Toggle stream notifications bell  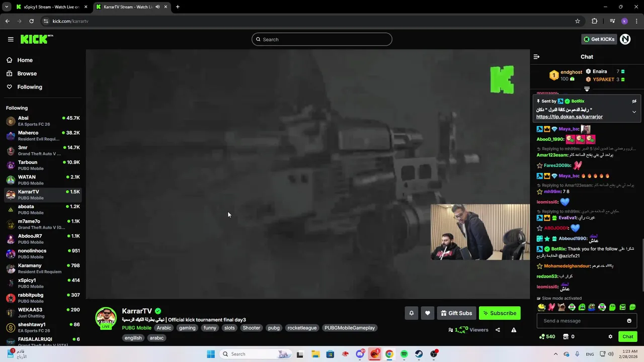coord(411,313)
